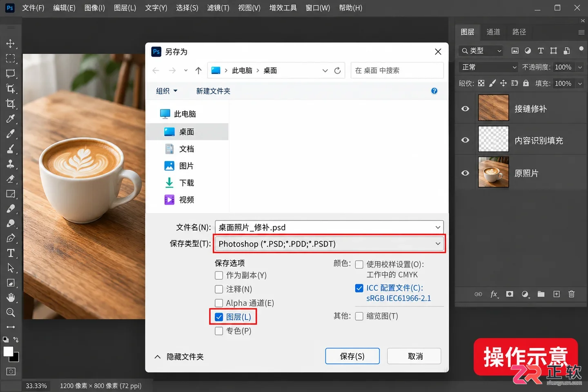Enable 缩览图(T) checkbox
Viewport: 588px width, 392px height.
(359, 316)
